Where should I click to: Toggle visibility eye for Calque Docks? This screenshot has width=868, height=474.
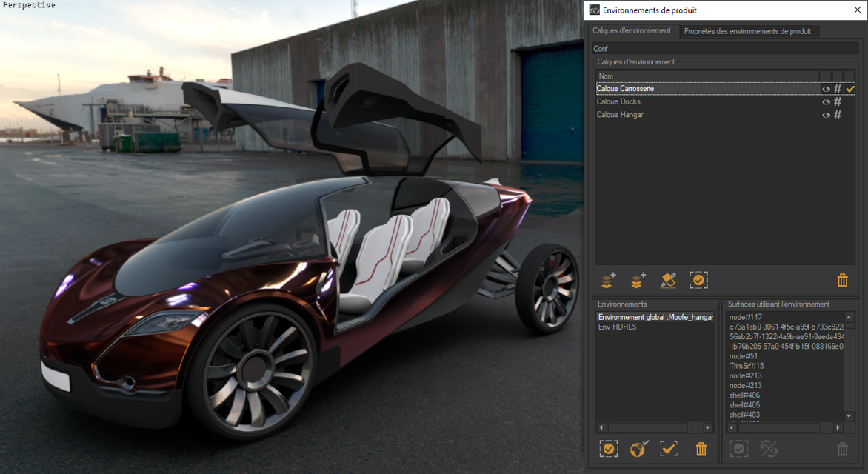[826, 101]
